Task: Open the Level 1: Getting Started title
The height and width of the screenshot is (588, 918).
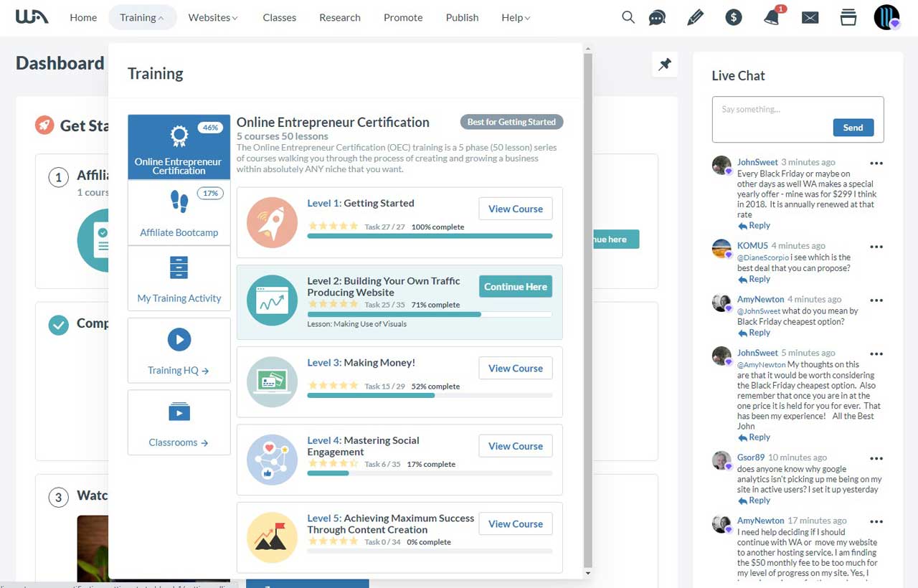Action: coord(361,203)
